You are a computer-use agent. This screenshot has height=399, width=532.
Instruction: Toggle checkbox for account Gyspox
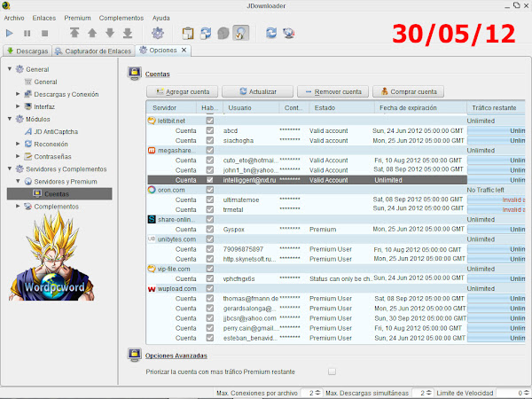point(210,229)
